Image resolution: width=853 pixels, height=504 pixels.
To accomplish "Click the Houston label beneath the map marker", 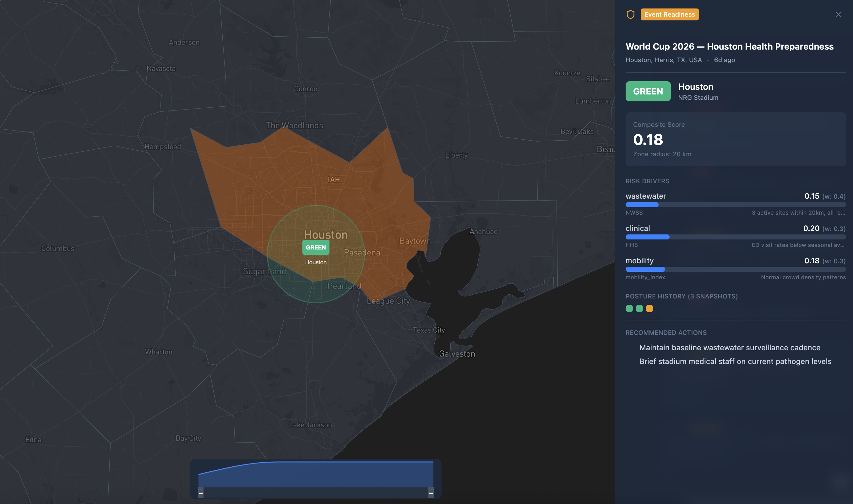I will tap(315, 262).
